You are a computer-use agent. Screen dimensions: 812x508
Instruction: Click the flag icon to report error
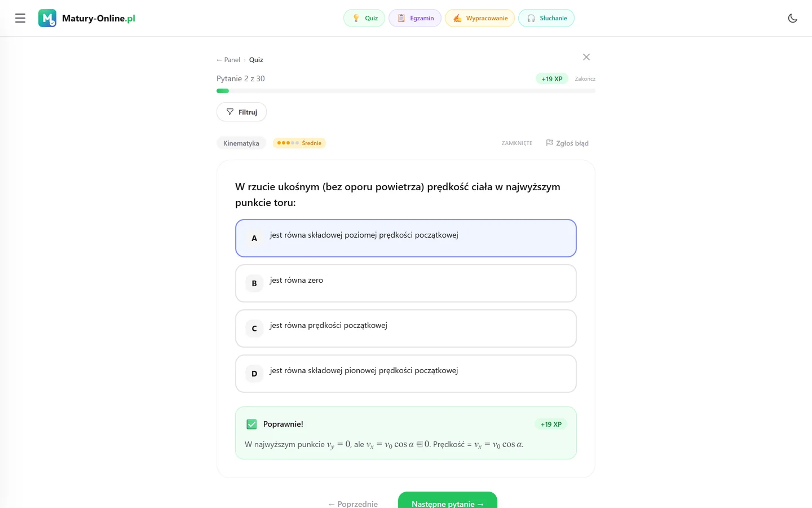pos(550,143)
